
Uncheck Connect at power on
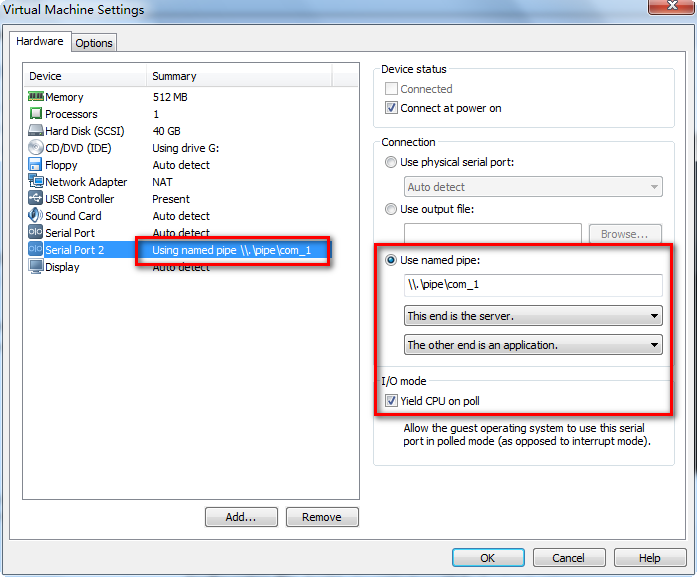[x=391, y=108]
